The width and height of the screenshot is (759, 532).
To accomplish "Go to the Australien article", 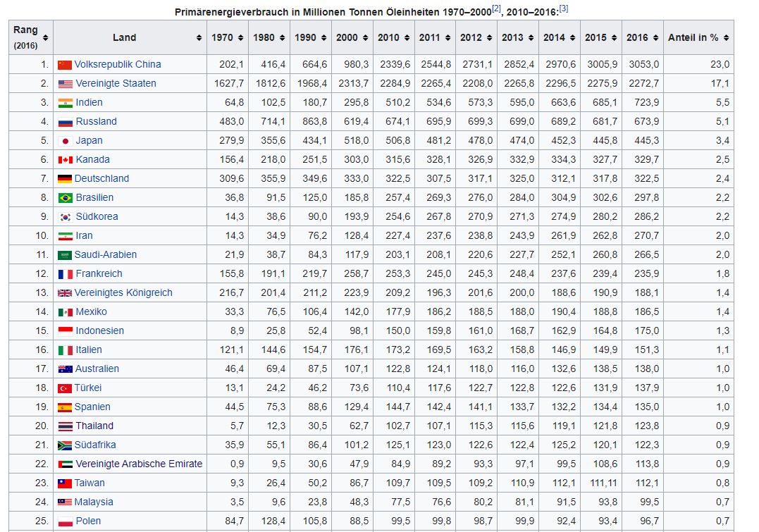I will [97, 369].
